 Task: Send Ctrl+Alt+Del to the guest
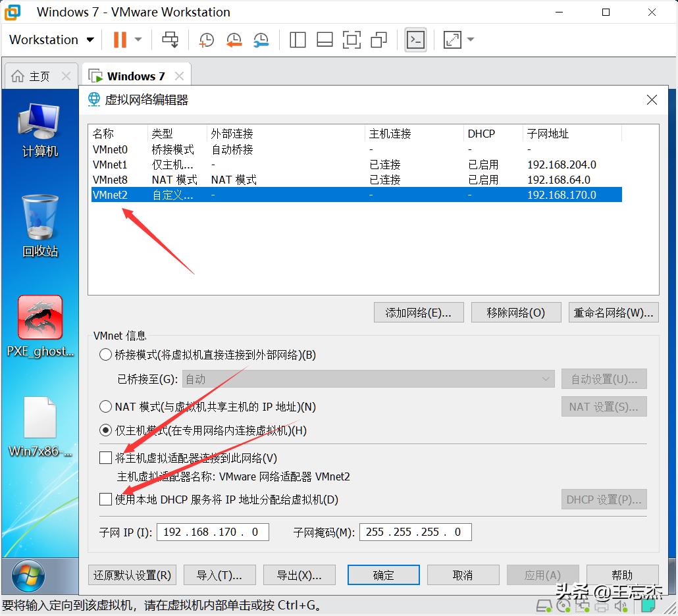(x=170, y=39)
